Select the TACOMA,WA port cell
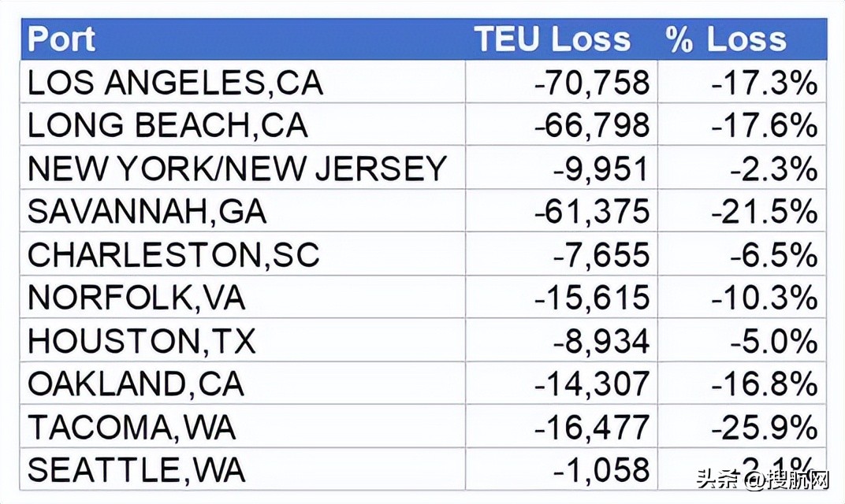 tap(132, 428)
